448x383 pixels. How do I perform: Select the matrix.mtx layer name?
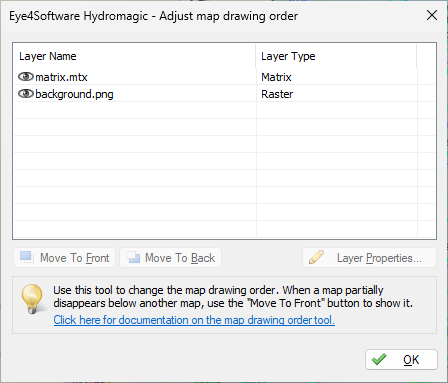point(61,77)
